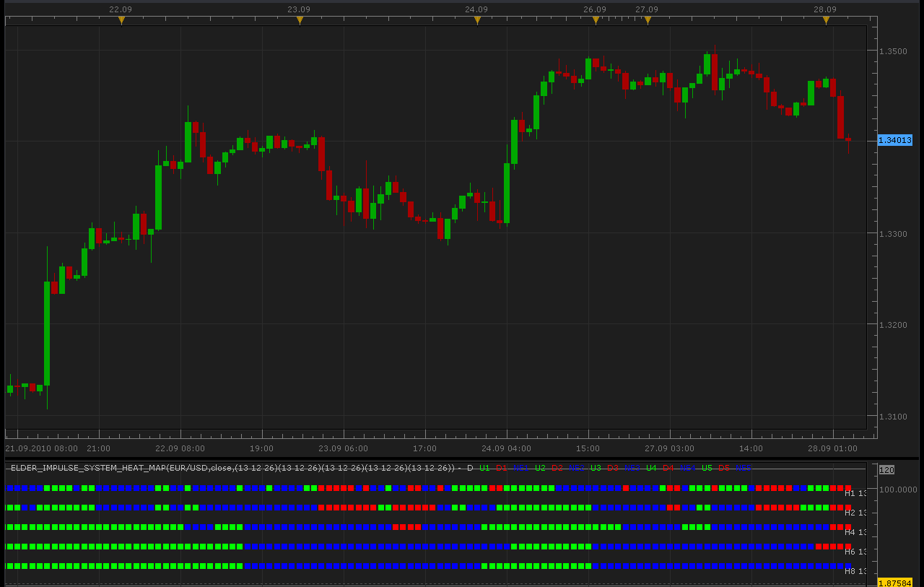The width and height of the screenshot is (924, 587).
Task: Click the 1.3100 price axis label
Action: [893, 417]
